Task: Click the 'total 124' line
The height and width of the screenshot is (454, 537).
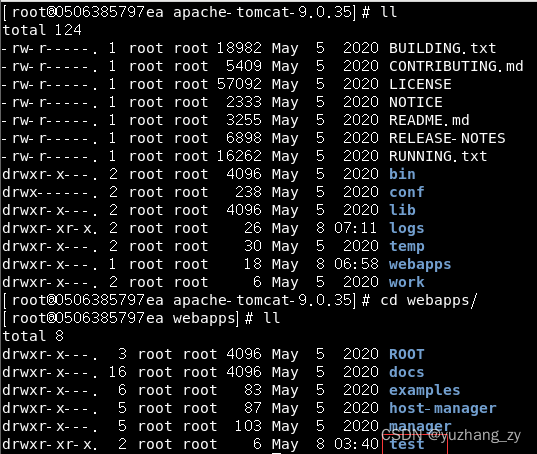Action: (42, 30)
